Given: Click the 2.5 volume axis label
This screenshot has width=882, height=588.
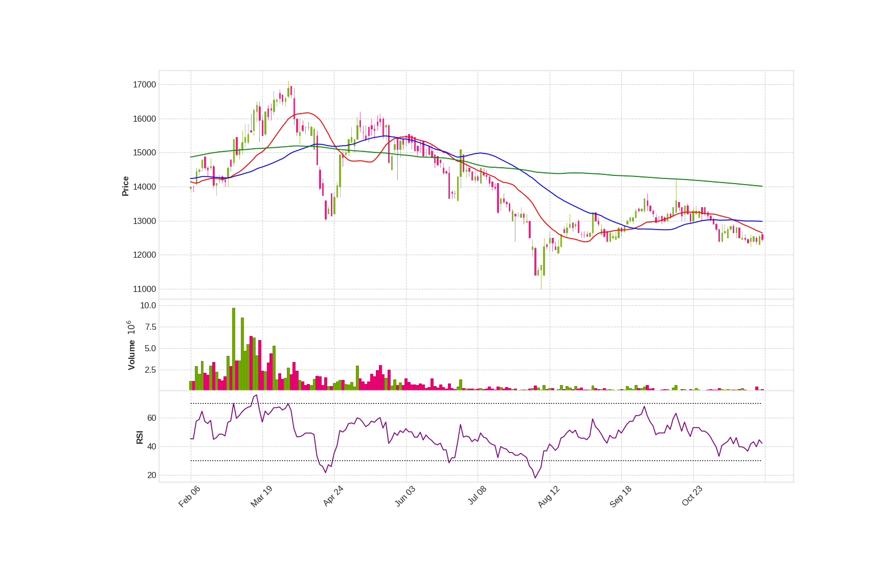Looking at the screenshot, I should 150,370.
